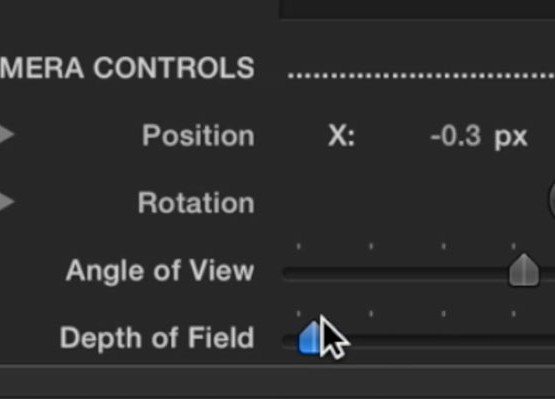Select the Position parameter label
Screen dimensions: 555x399
coord(198,135)
